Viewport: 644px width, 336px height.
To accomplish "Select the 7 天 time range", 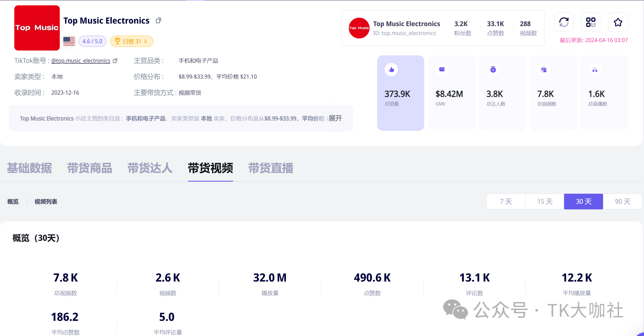I will [x=506, y=202].
